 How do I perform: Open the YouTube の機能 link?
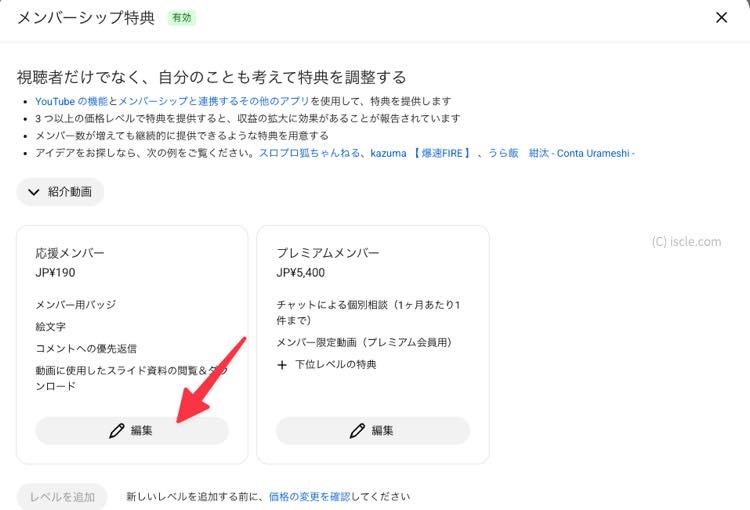[x=71, y=101]
